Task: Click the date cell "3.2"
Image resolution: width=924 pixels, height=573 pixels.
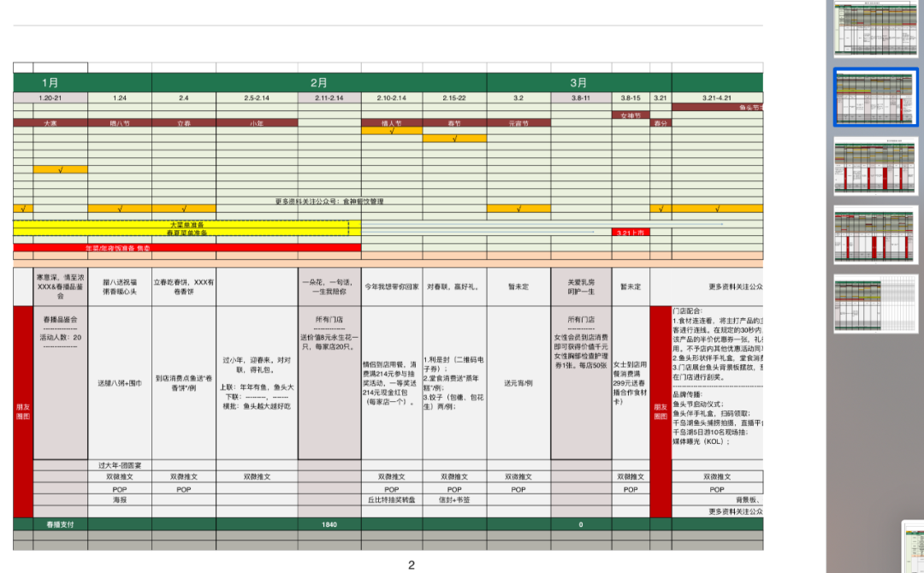Action: [x=518, y=97]
